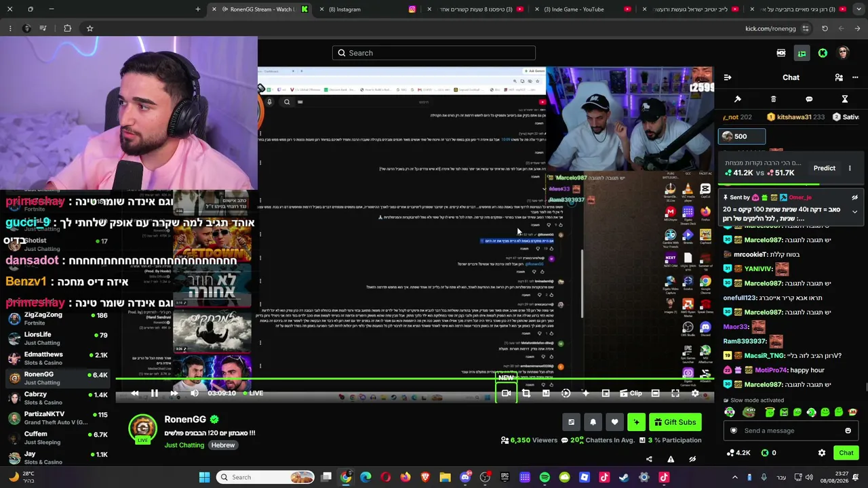Open the channel info card icon
The image size is (868, 488).
coord(571,422)
